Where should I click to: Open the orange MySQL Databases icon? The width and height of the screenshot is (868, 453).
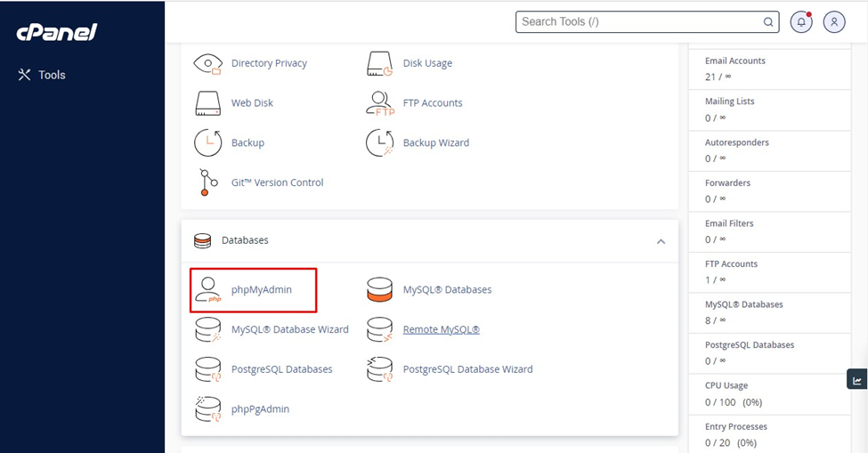pyautogui.click(x=380, y=290)
